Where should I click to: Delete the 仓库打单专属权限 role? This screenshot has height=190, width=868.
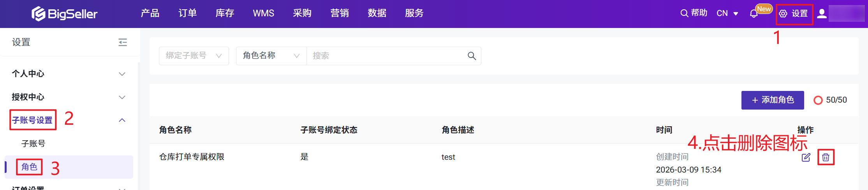[x=826, y=157]
